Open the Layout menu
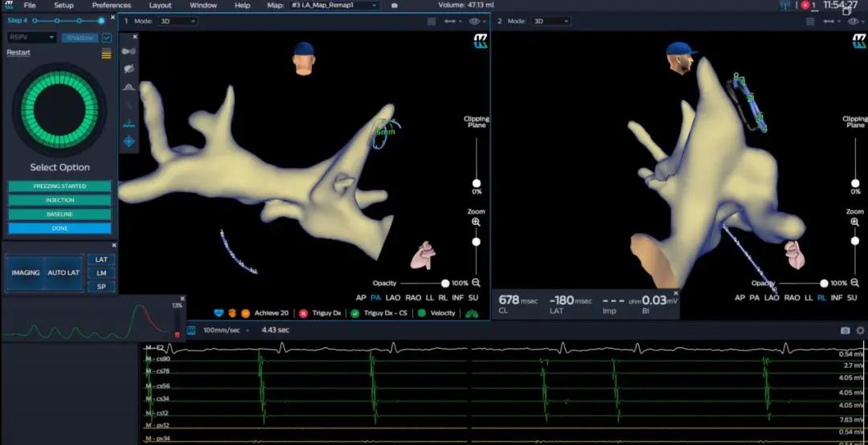 click(x=160, y=6)
